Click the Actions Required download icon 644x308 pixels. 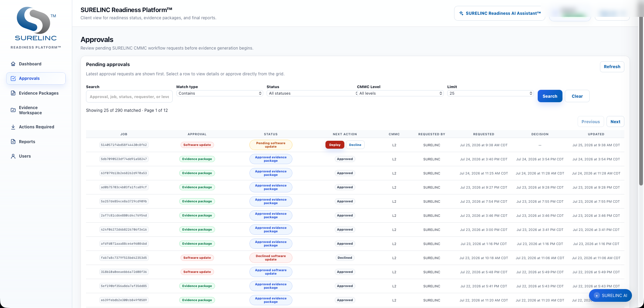[13, 127]
